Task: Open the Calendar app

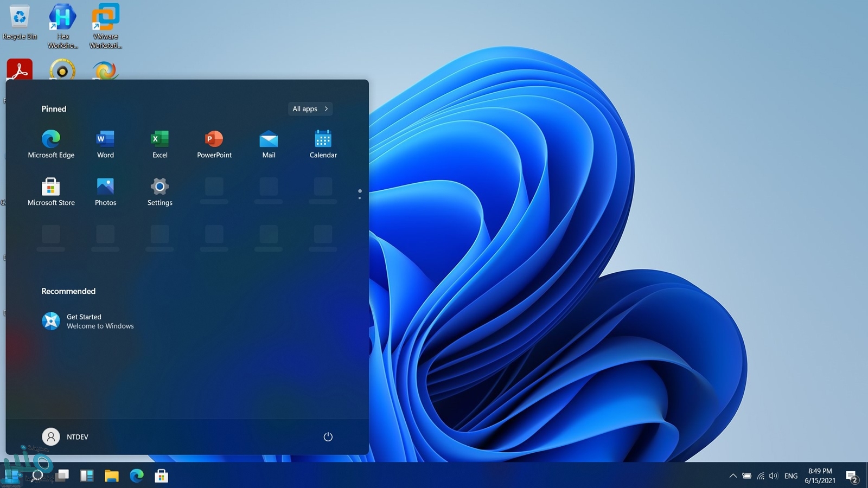Action: click(x=323, y=144)
